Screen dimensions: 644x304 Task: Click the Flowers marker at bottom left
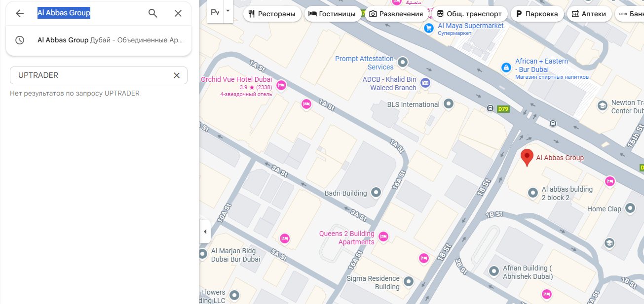pos(234,296)
